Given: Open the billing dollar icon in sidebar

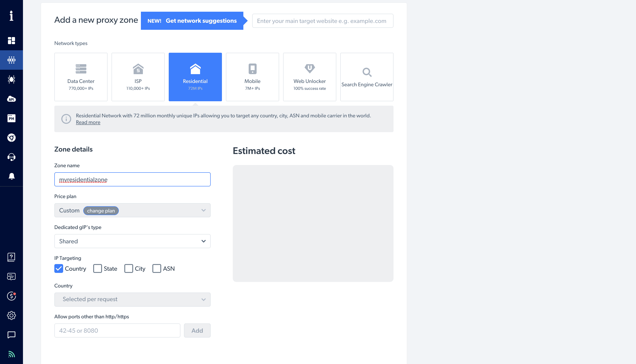Looking at the screenshot, I should coord(11,296).
